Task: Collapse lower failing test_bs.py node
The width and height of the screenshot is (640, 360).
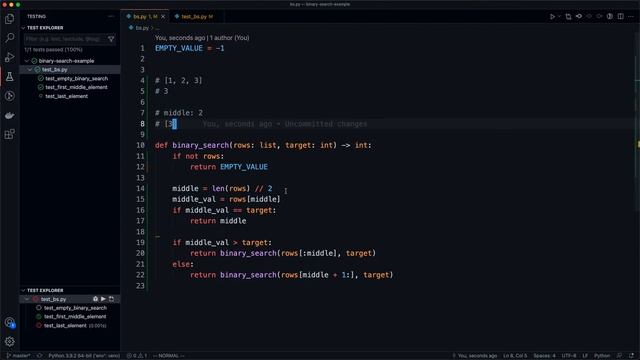Action: 27,299
